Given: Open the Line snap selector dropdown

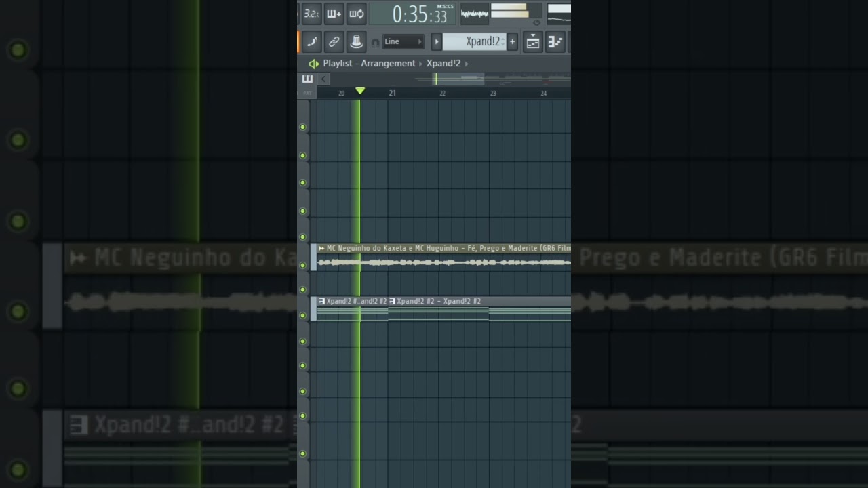Looking at the screenshot, I should tap(403, 41).
